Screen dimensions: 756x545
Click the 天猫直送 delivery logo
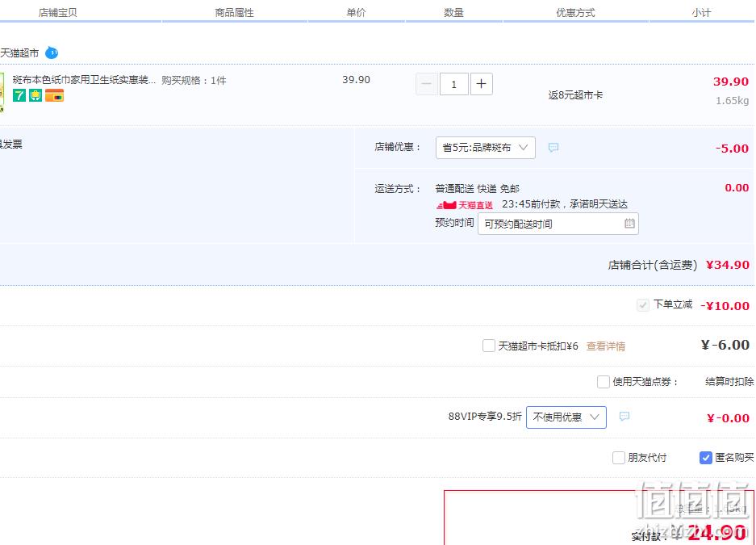(x=464, y=205)
